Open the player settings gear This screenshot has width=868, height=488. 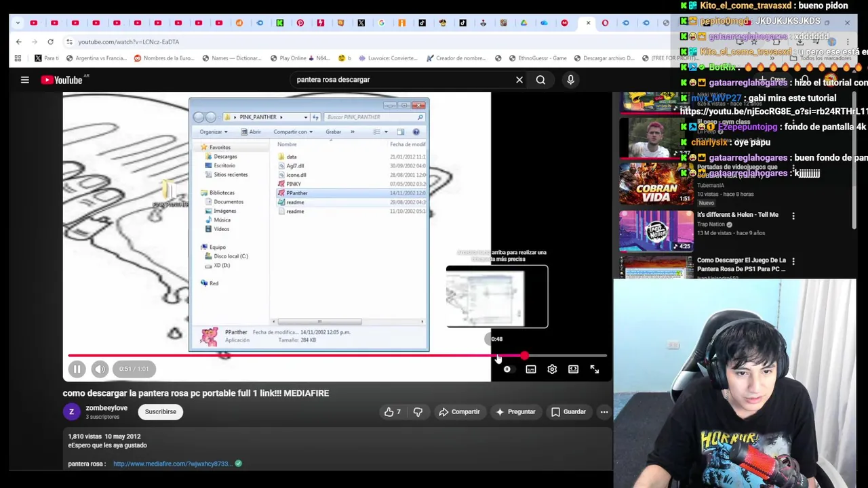click(552, 369)
